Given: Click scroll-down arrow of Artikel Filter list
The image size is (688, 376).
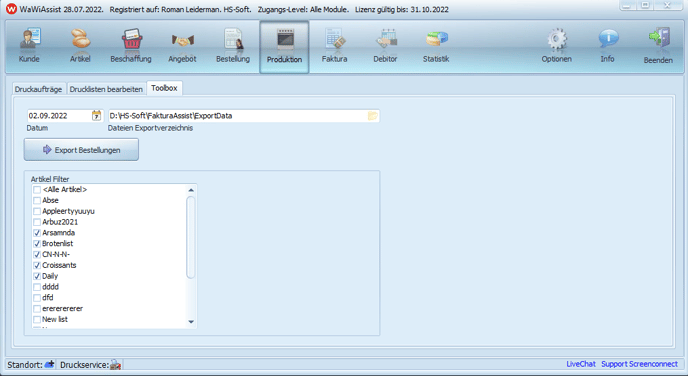Looking at the screenshot, I should coord(191,322).
